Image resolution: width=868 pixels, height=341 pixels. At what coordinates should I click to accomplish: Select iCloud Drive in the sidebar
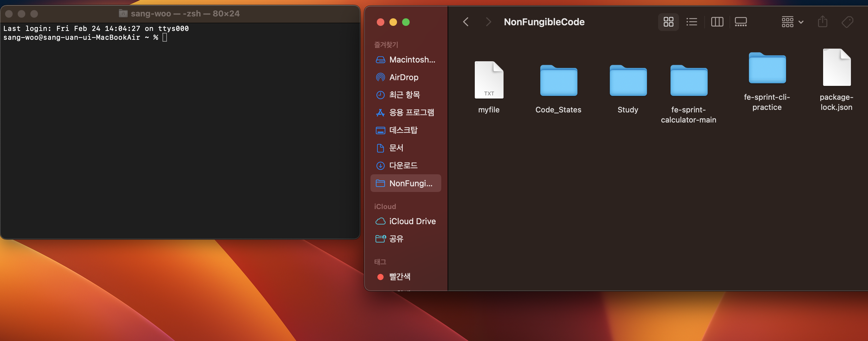point(412,221)
